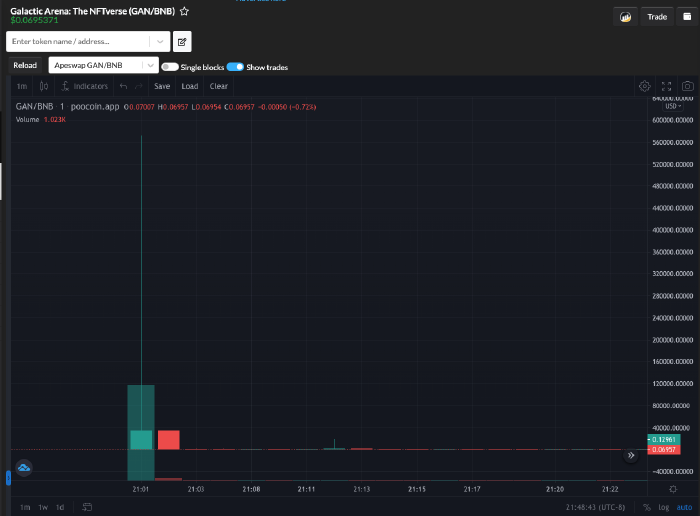700x516 pixels.
Task: Open the chart settings gear icon
Action: tap(644, 86)
